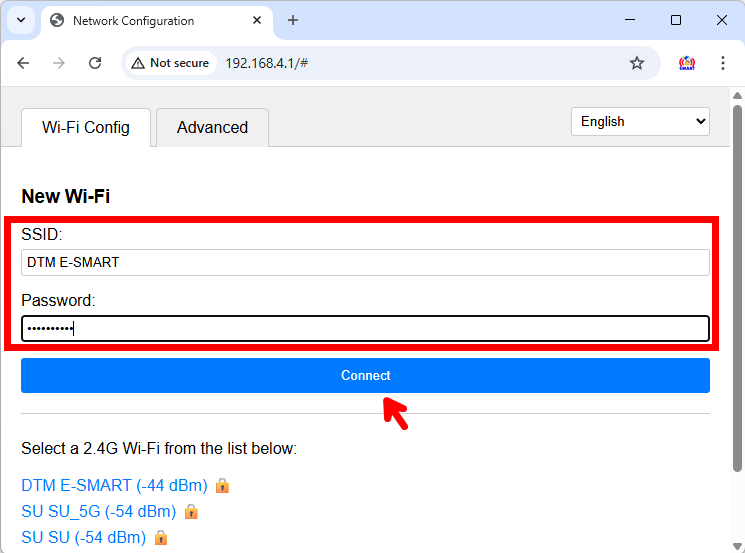Choose the DTM E-SMART network link
Image resolution: width=745 pixels, height=553 pixels.
pyautogui.click(x=114, y=485)
